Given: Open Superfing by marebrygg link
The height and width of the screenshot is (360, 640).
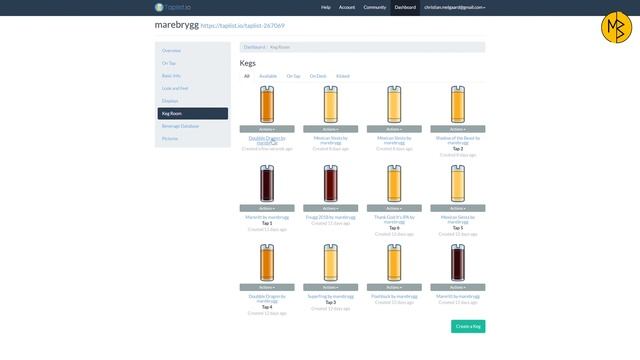Looking at the screenshot, I should (331, 296).
